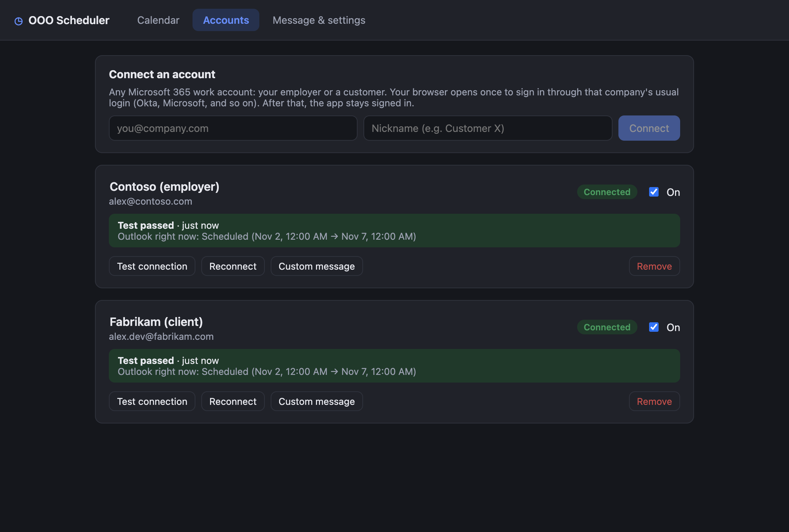Screen dimensions: 789x532
Task: Click the Fabrikam (client) heading
Action: point(156,322)
